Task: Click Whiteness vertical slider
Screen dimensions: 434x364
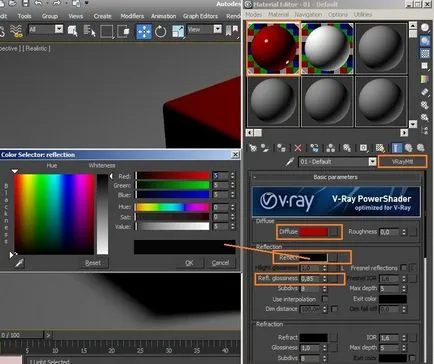Action: pos(102,214)
